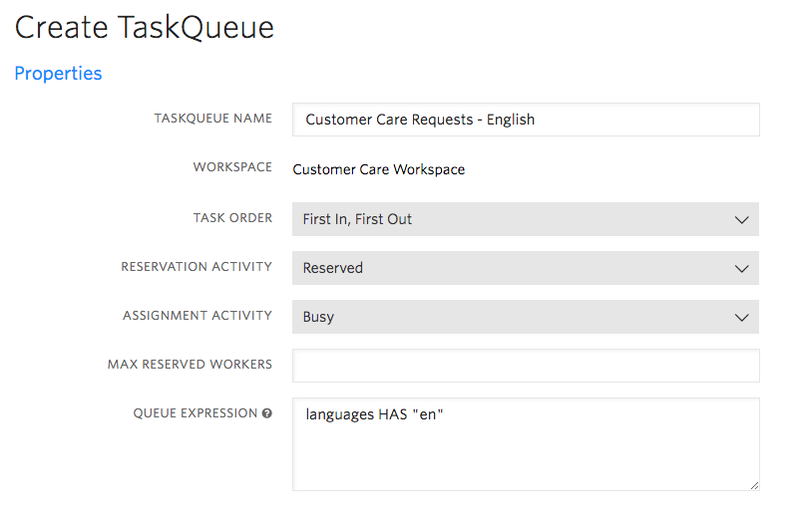Click the Max Reserved Workers input
Viewport: 800px width, 528px height.
pos(525,365)
